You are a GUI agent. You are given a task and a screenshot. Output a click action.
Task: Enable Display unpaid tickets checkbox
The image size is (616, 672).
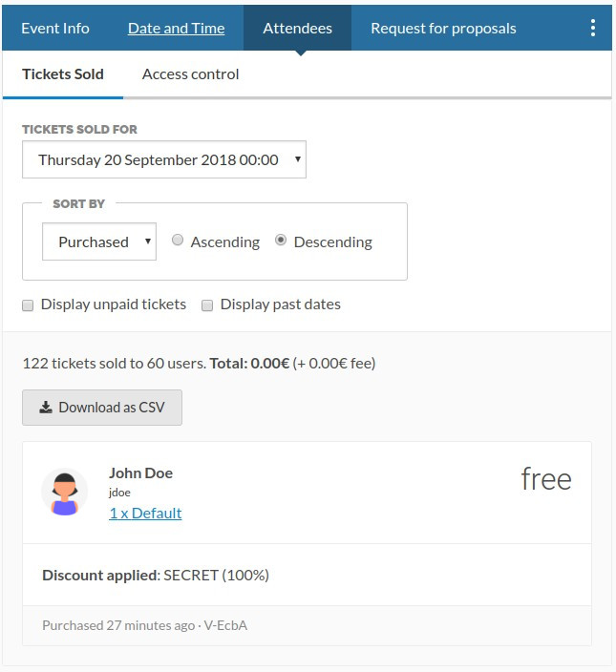coord(28,305)
